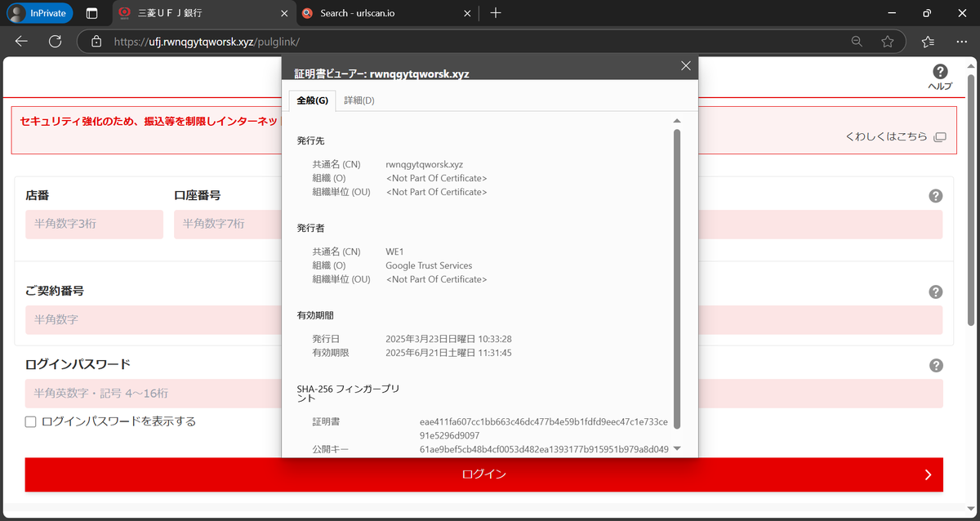This screenshot has height=521, width=980.
Task: Go back to the previous page
Action: coord(21,41)
